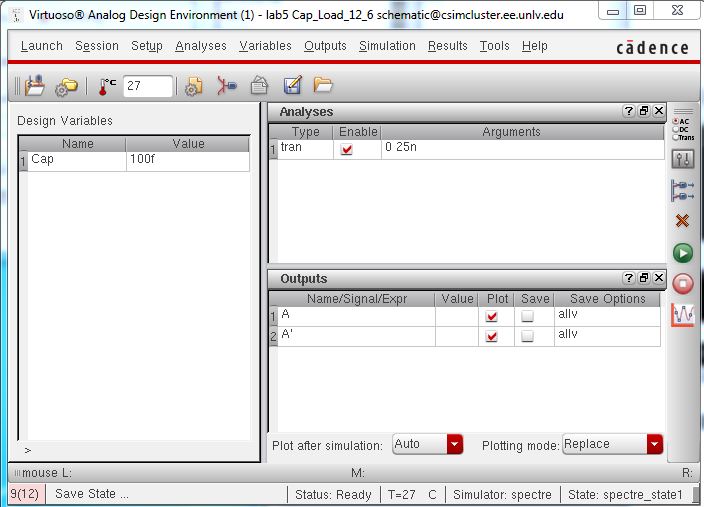Image resolution: width=704 pixels, height=507 pixels.
Task: Click the load state toolbar icon
Action: (35, 85)
